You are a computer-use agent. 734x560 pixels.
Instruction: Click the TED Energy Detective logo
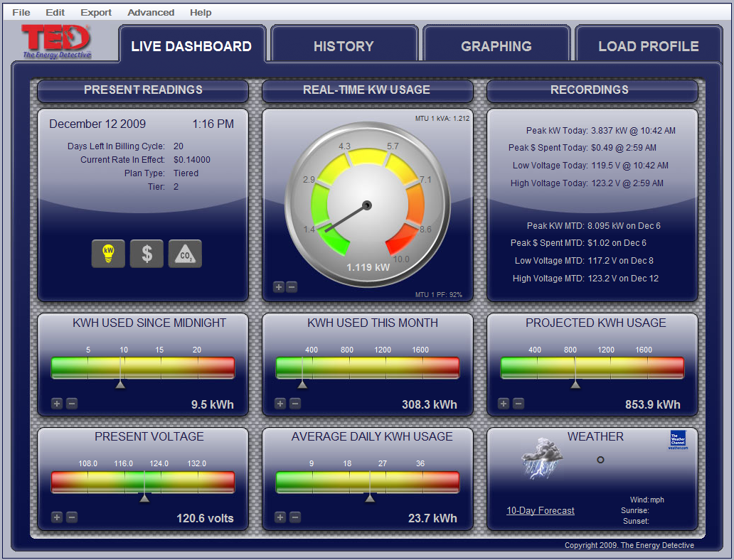click(56, 42)
